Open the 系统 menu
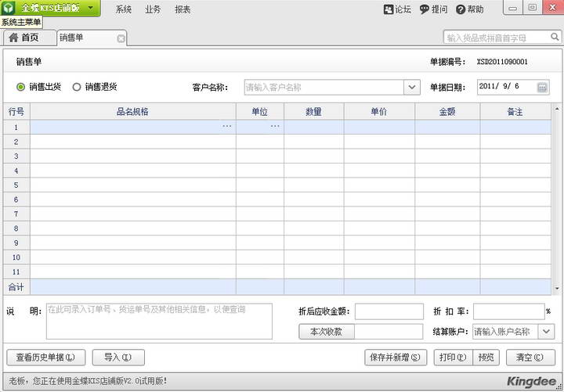Viewport: 564px width, 392px height. coord(123,9)
